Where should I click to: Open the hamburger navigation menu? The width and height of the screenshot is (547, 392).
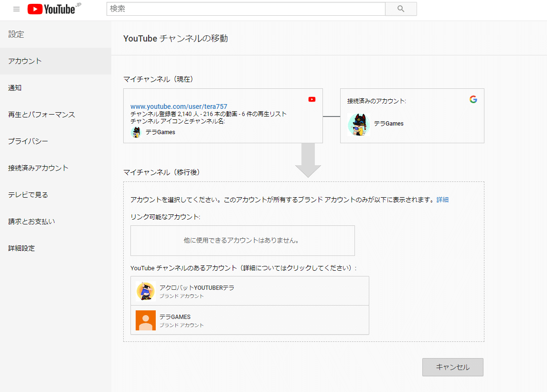[16, 8]
